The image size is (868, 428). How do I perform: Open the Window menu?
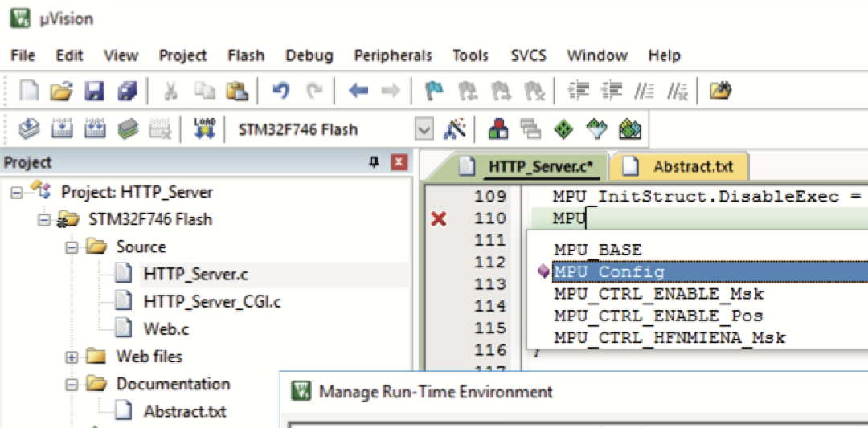tap(597, 56)
